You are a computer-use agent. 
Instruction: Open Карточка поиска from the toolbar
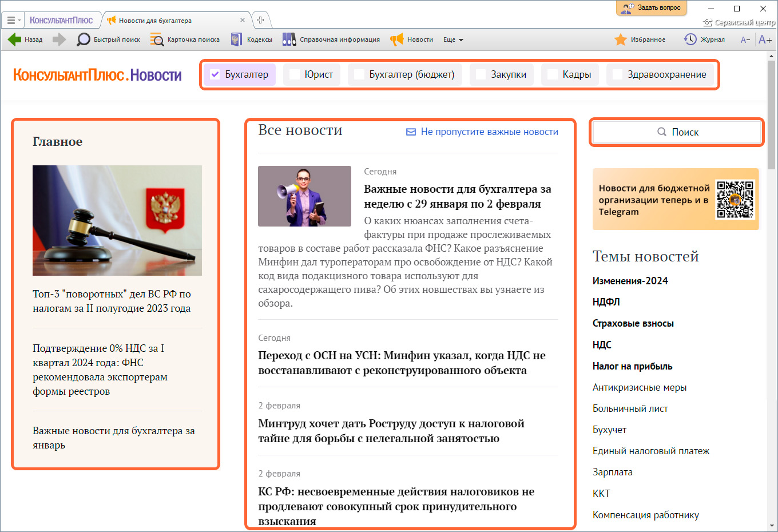(x=185, y=39)
